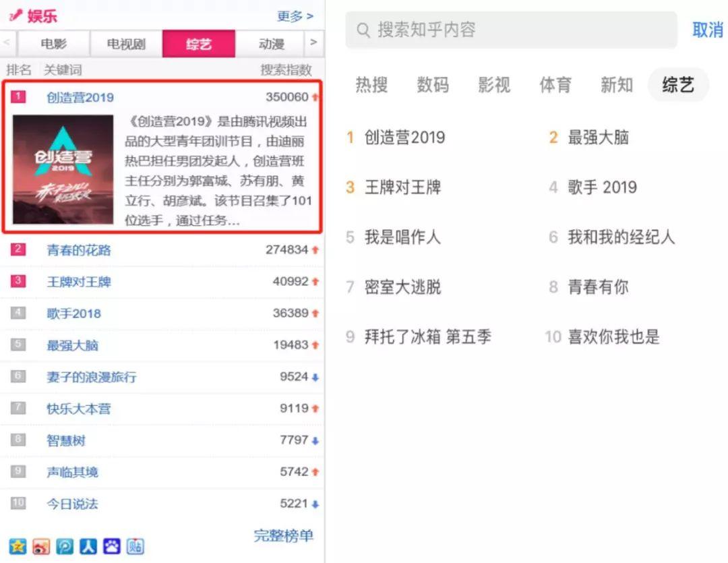This screenshot has height=563, width=728.
Task: Select the 综艺 tab in 娱乐 panel
Action: pos(199,44)
